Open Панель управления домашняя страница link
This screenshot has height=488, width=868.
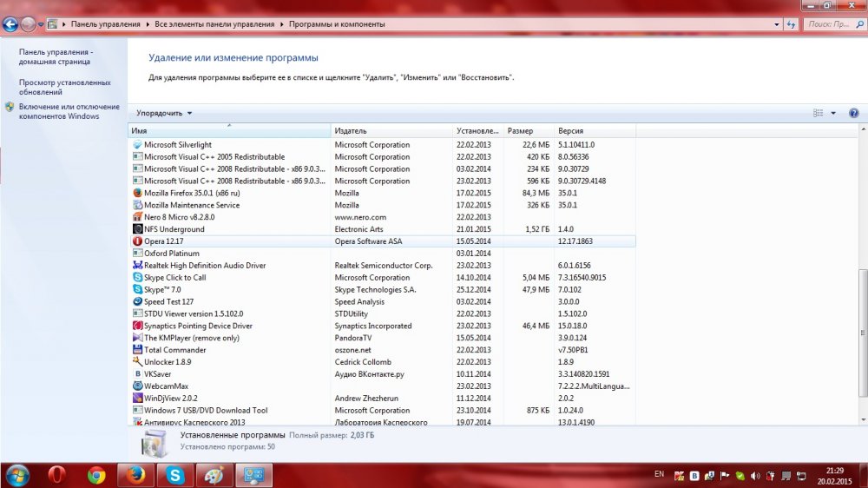[x=56, y=56]
